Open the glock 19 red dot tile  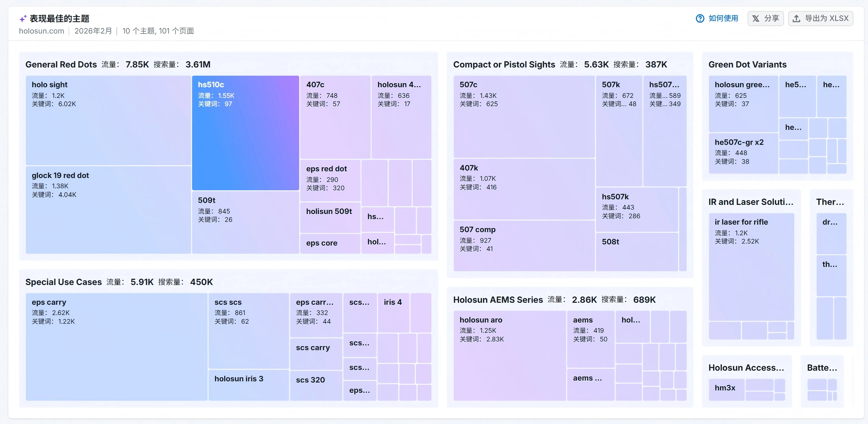click(108, 210)
